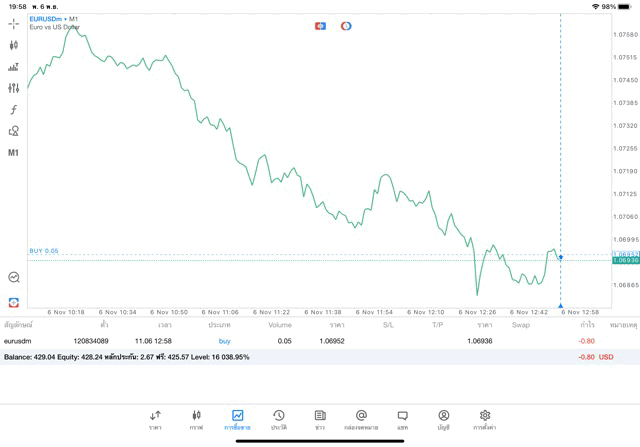This screenshot has width=640, height=447.
Task: Open the mailbox (กล่องจดหมาย) tab
Action: [361, 420]
